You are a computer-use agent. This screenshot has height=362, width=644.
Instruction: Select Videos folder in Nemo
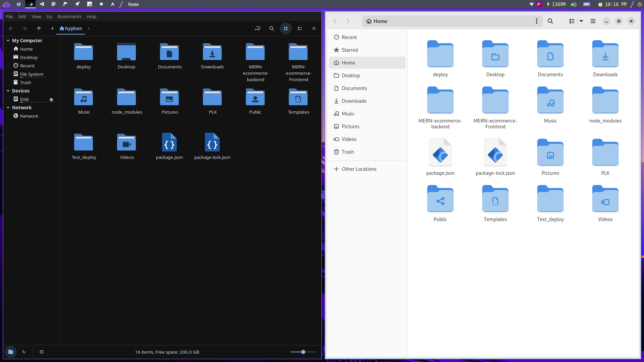tap(127, 146)
